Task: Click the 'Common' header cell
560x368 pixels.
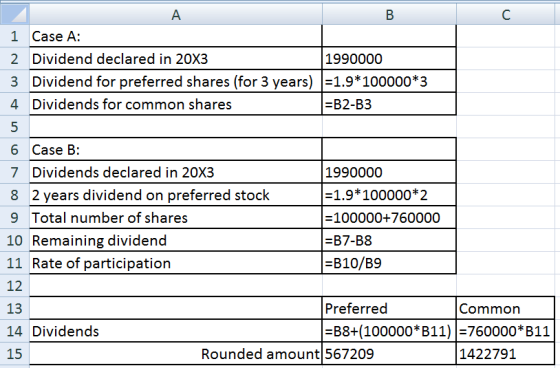Action: coord(506,308)
